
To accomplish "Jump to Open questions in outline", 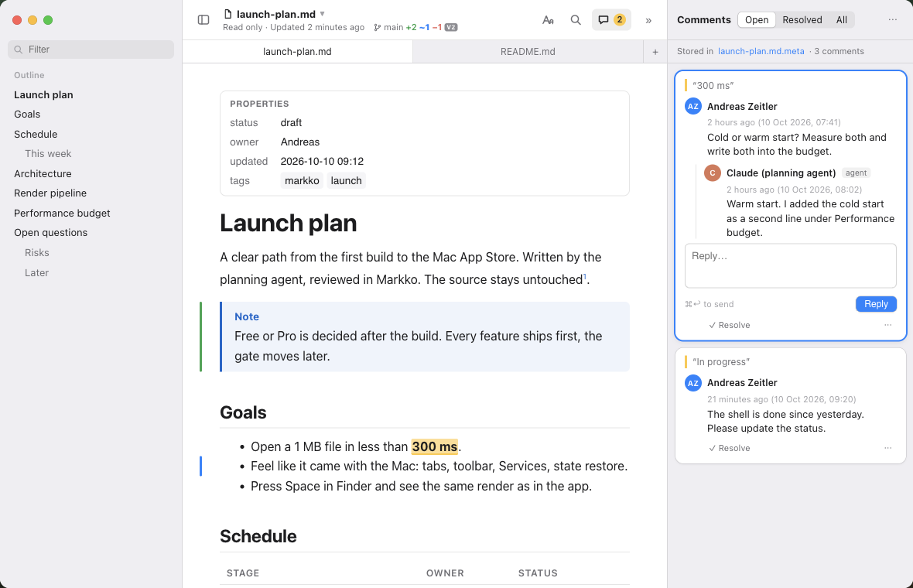I will pyautogui.click(x=50, y=232).
